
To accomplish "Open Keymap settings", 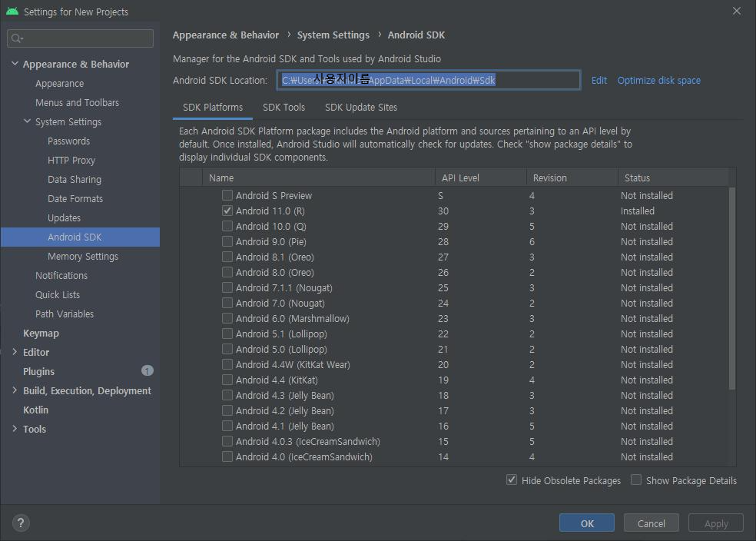I will [x=41, y=334].
